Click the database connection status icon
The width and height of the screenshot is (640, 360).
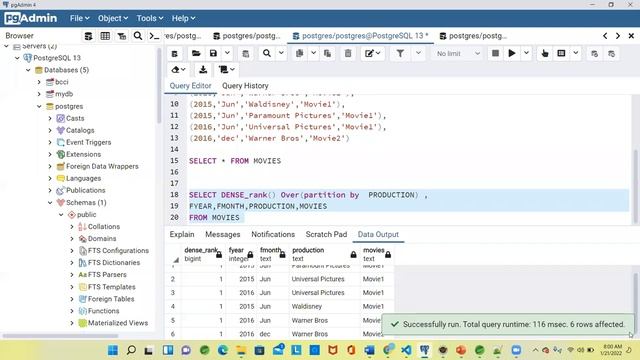point(175,53)
